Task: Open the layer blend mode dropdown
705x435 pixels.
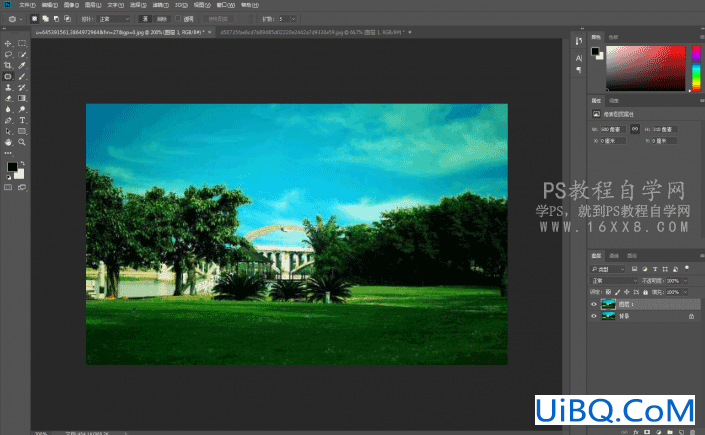Action: (613, 281)
